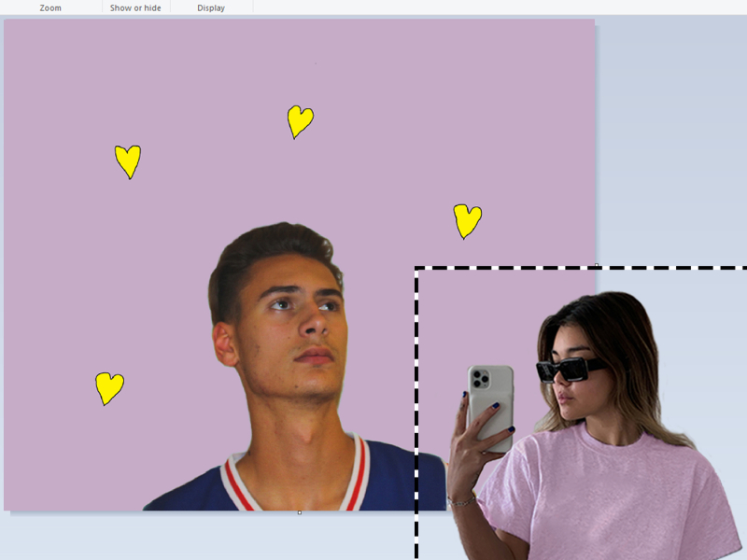The image size is (747, 560).
Task: Click the white phone in the pasted image
Action: click(491, 399)
